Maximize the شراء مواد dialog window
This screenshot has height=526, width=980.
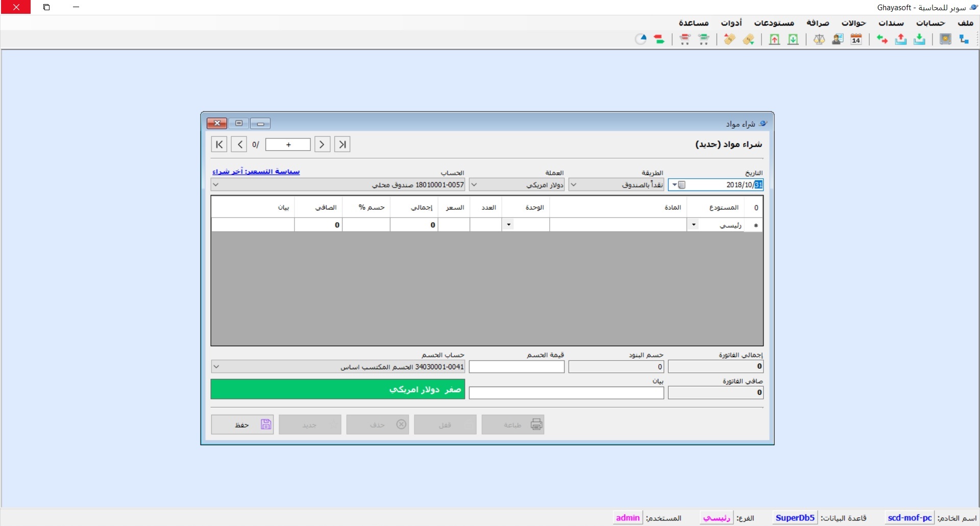(x=239, y=124)
